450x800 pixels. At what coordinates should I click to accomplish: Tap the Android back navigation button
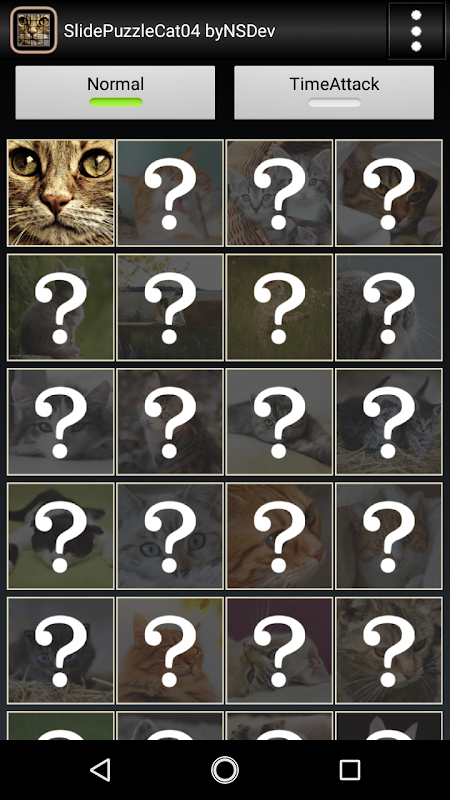point(101,769)
